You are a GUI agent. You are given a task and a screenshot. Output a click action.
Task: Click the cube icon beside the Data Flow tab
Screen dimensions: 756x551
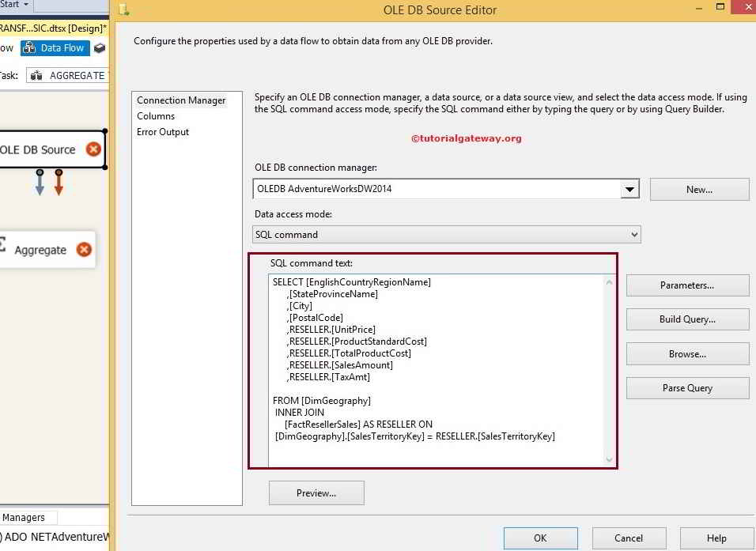coord(98,47)
